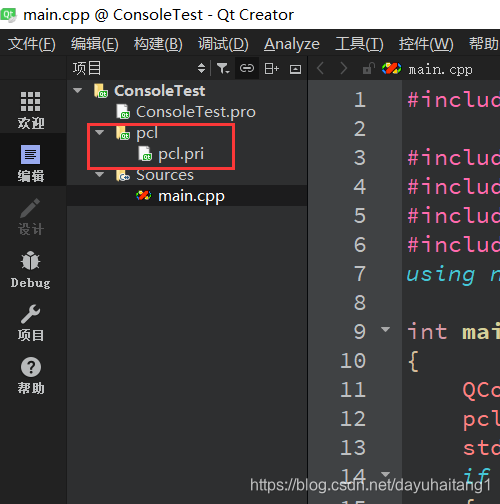The width and height of the screenshot is (500, 504).
Task: Go back with the left arrow
Action: pos(320,69)
